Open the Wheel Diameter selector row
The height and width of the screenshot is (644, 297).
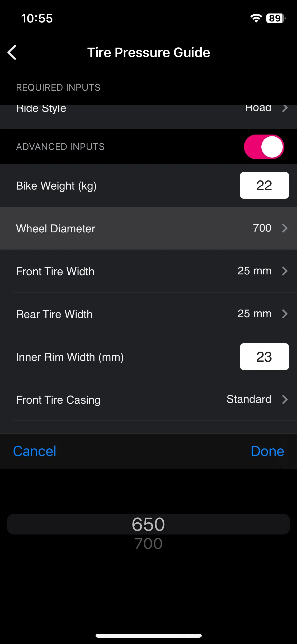pos(148,228)
